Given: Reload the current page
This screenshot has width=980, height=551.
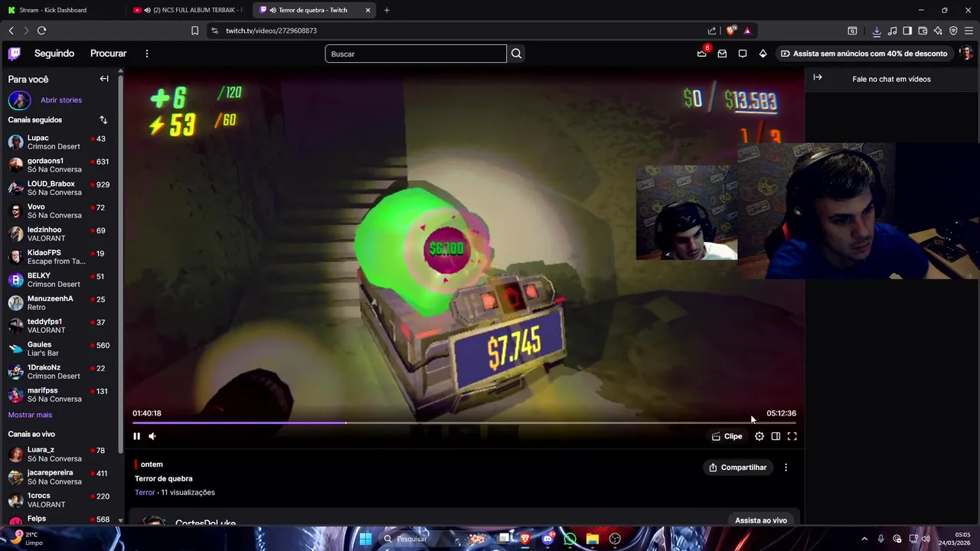Looking at the screenshot, I should coord(41,31).
